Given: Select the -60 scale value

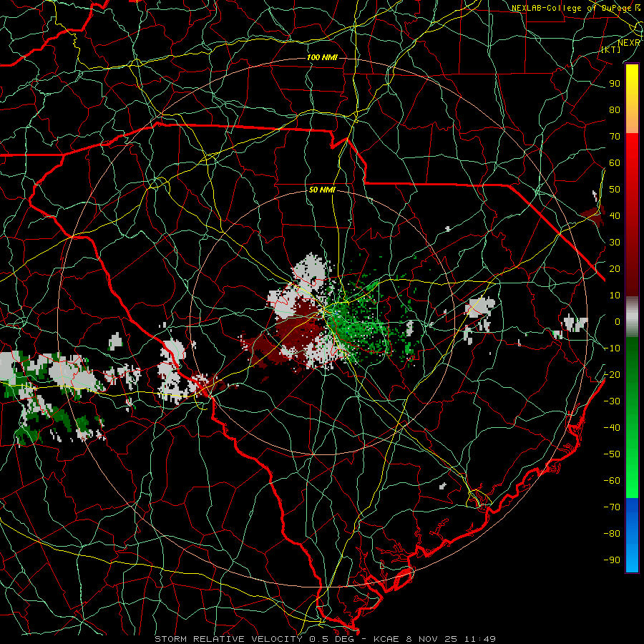Looking at the screenshot, I should point(612,481).
